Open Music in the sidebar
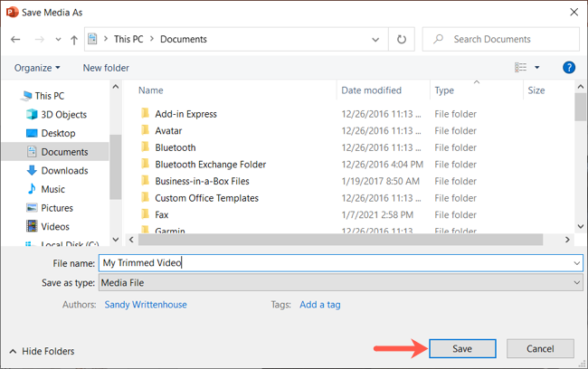Screen dimensions: 588x369 click(x=46, y=189)
